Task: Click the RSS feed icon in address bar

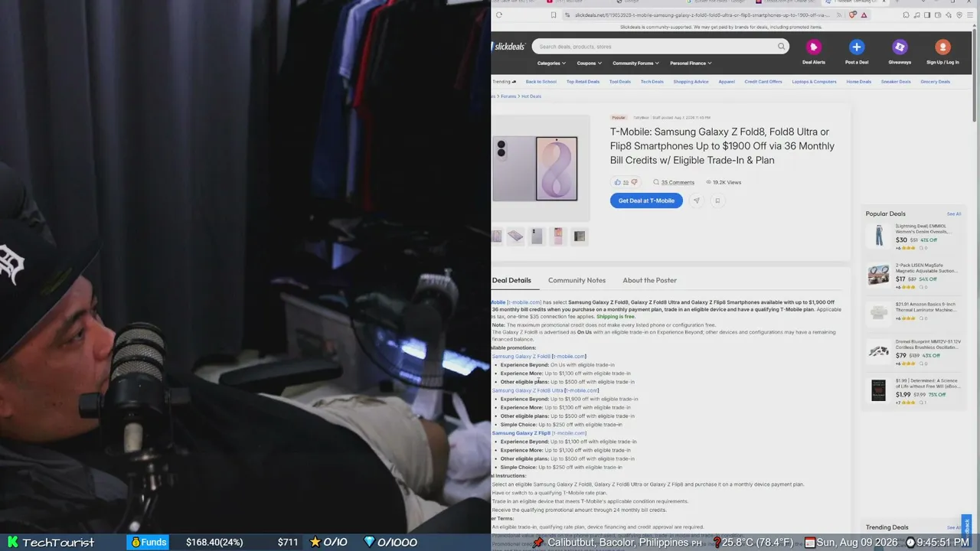Action: 839,15
